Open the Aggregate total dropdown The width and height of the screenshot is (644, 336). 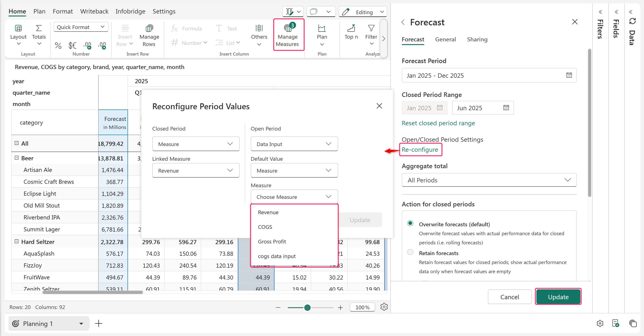pyautogui.click(x=489, y=180)
